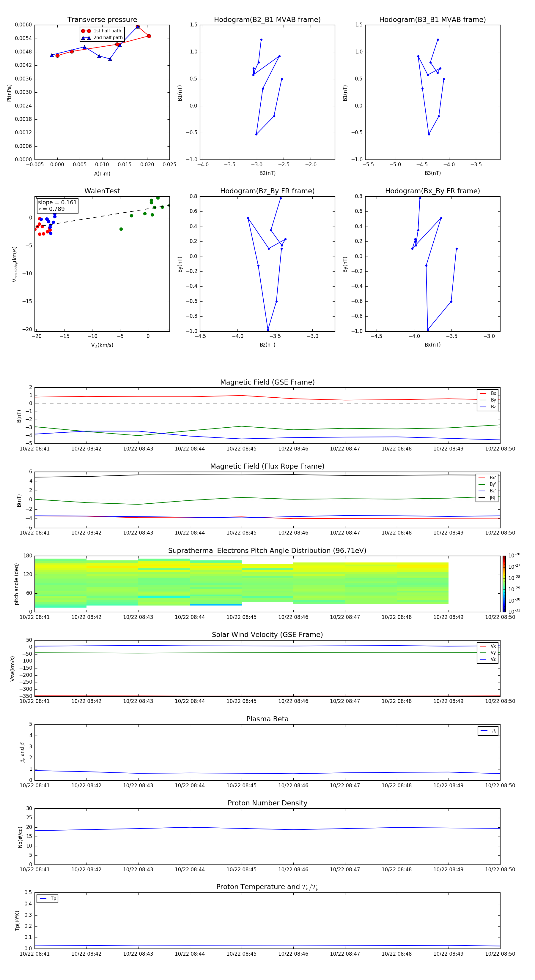Click the "Magnetic Field (Flux Rope Frame)" title
The width and height of the screenshot is (535, 980).
pos(267,467)
